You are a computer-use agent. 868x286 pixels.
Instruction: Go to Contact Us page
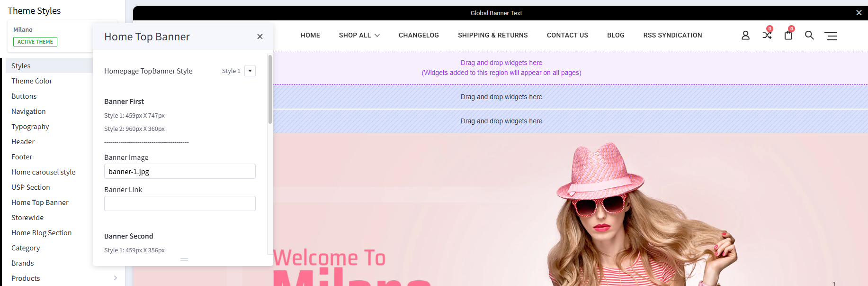567,35
